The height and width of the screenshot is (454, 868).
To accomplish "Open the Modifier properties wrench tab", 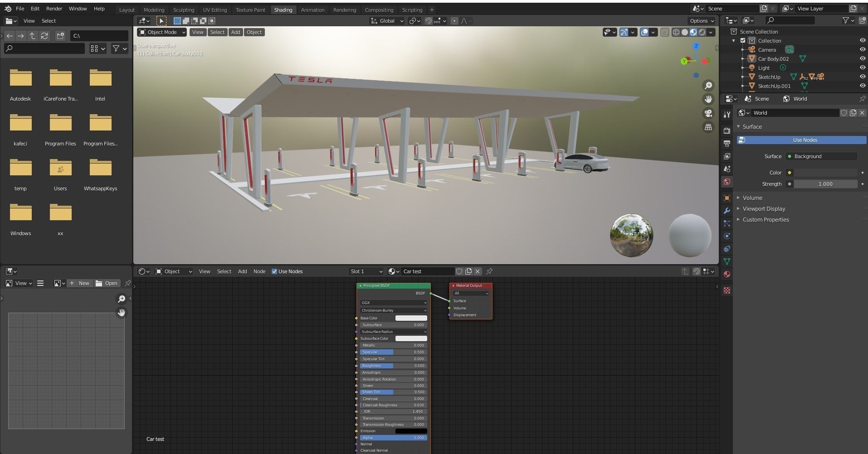I will pyautogui.click(x=727, y=211).
